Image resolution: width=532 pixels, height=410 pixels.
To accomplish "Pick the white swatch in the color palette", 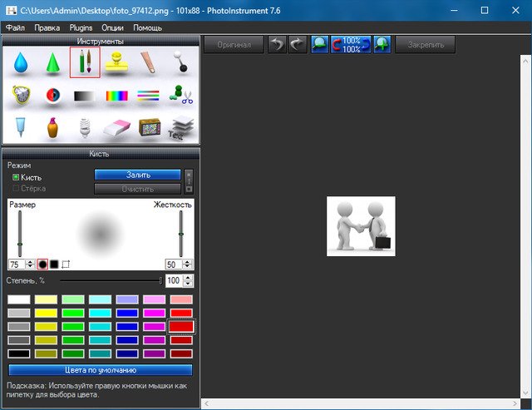I will [x=18, y=299].
